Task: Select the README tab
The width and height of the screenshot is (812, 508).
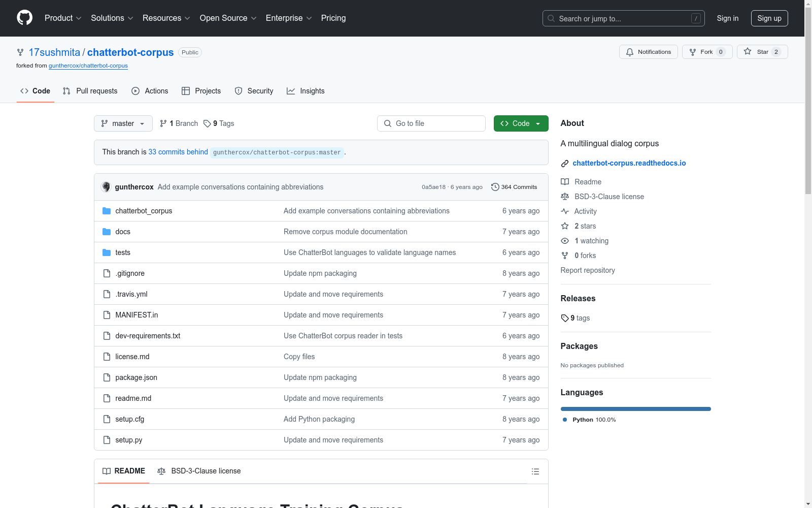Action: pyautogui.click(x=124, y=471)
